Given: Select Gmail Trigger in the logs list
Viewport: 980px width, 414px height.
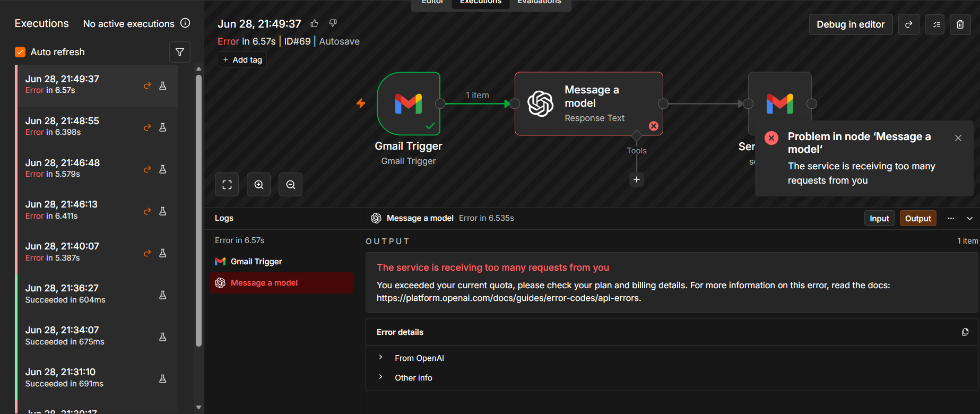Looking at the screenshot, I should 281,262.
